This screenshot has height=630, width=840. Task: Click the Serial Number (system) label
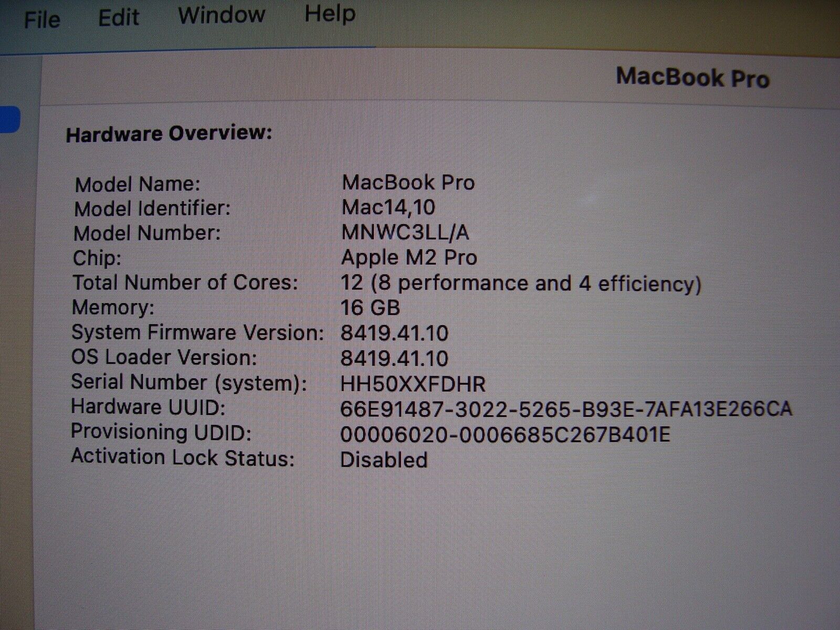(x=189, y=383)
